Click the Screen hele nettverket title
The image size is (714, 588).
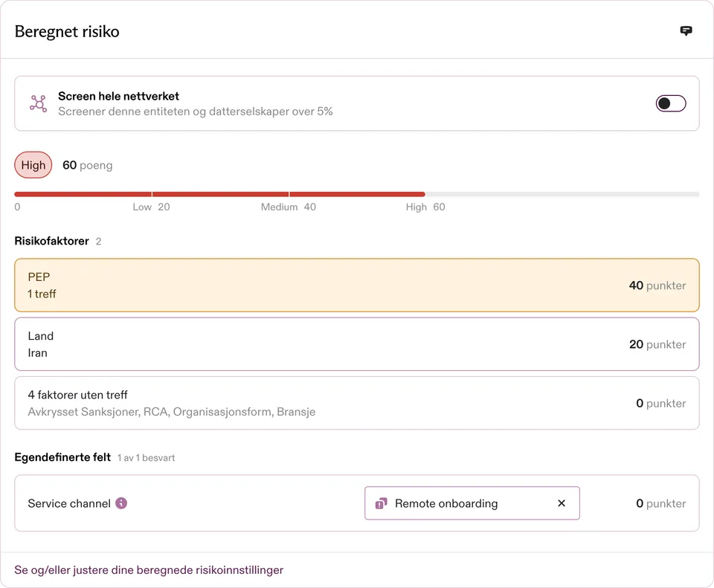118,96
